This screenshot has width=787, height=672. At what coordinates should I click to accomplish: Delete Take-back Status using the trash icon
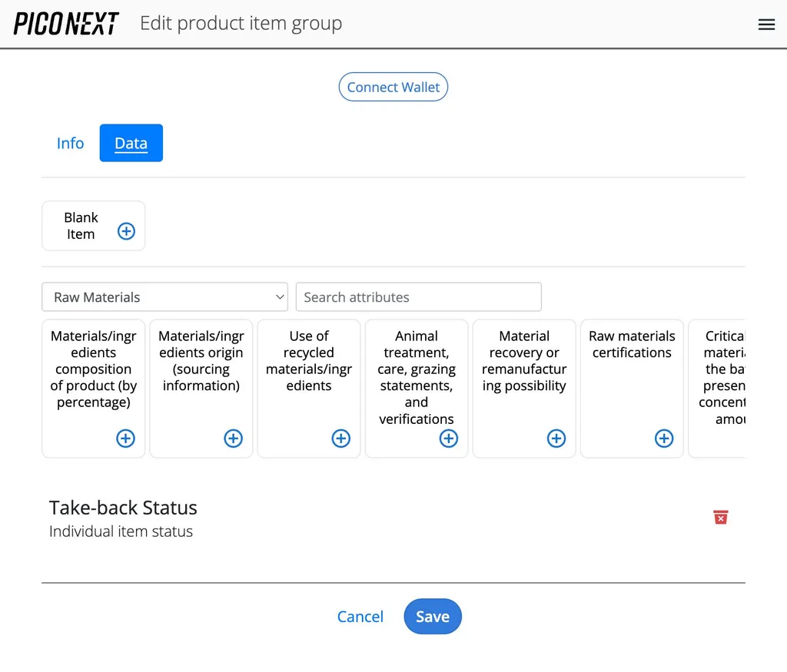tap(720, 517)
